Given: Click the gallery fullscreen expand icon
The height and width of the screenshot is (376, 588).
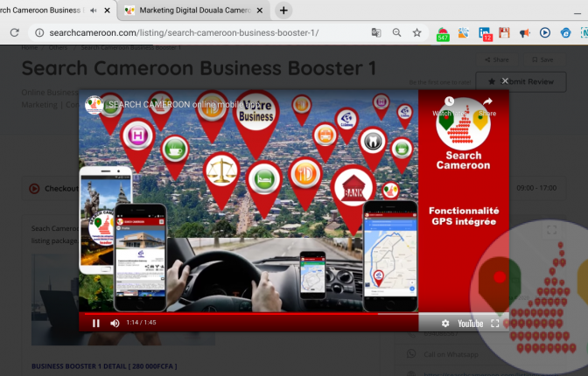Looking at the screenshot, I should (x=551, y=229).
